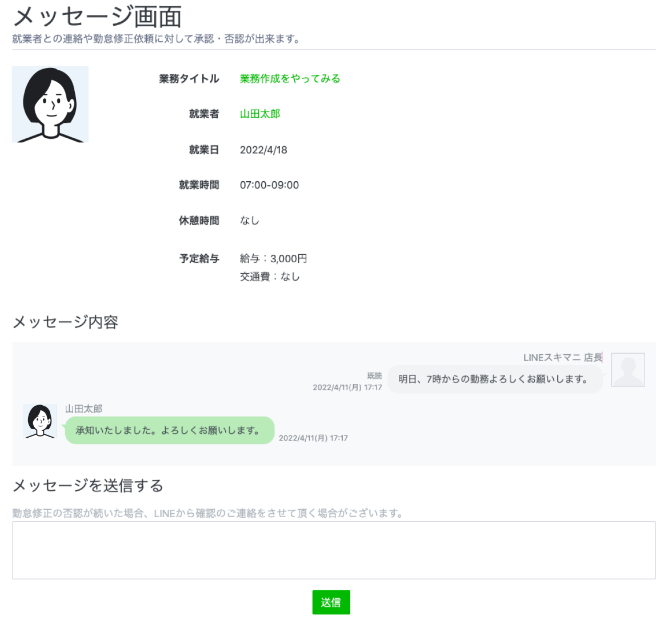Click the store manager placeholder avatar icon
This screenshot has height=620, width=672.
pos(628,370)
